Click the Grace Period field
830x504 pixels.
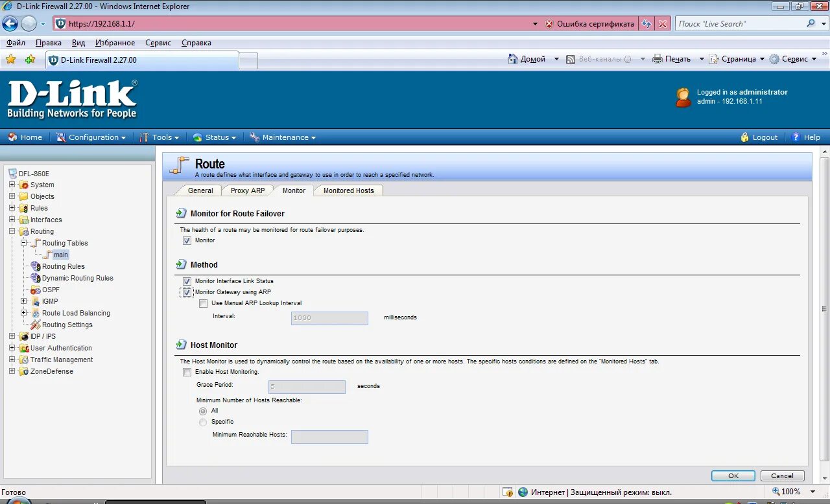pos(307,387)
